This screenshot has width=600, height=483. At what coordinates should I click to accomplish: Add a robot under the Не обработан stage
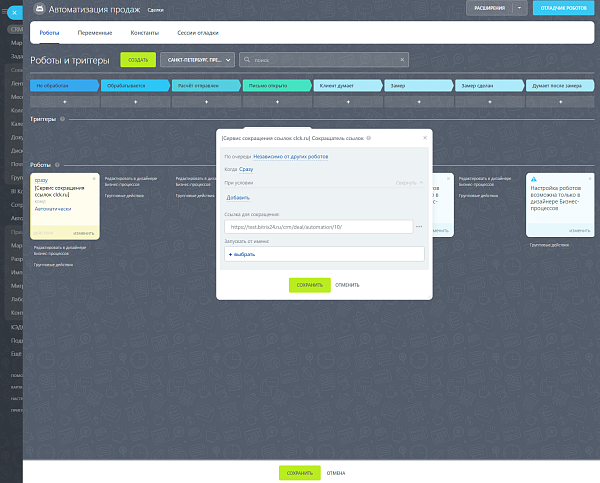click(65, 102)
